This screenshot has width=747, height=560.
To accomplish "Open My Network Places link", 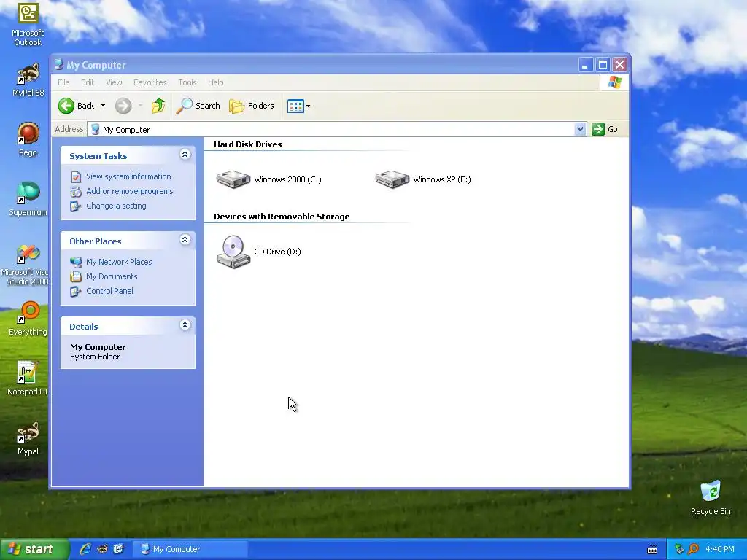I will pyautogui.click(x=119, y=262).
